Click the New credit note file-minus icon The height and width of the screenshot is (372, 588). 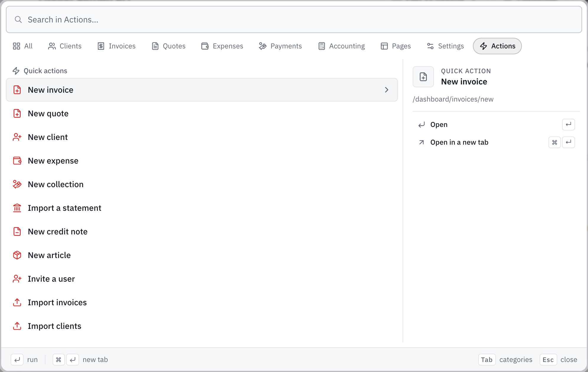point(17,231)
